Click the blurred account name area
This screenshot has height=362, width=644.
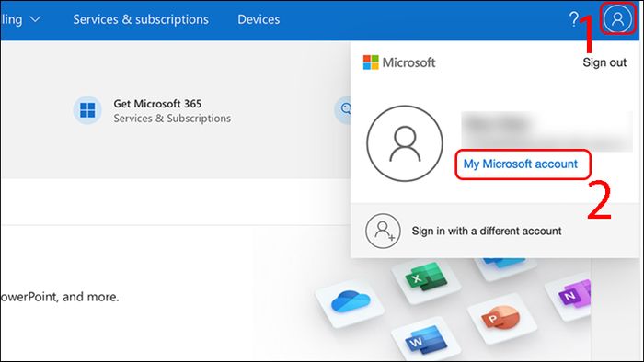[546, 131]
